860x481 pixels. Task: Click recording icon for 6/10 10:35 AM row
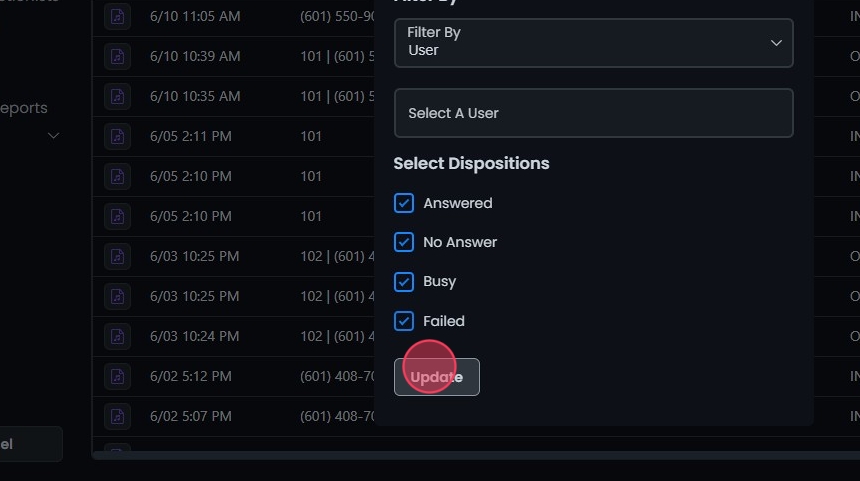[118, 97]
